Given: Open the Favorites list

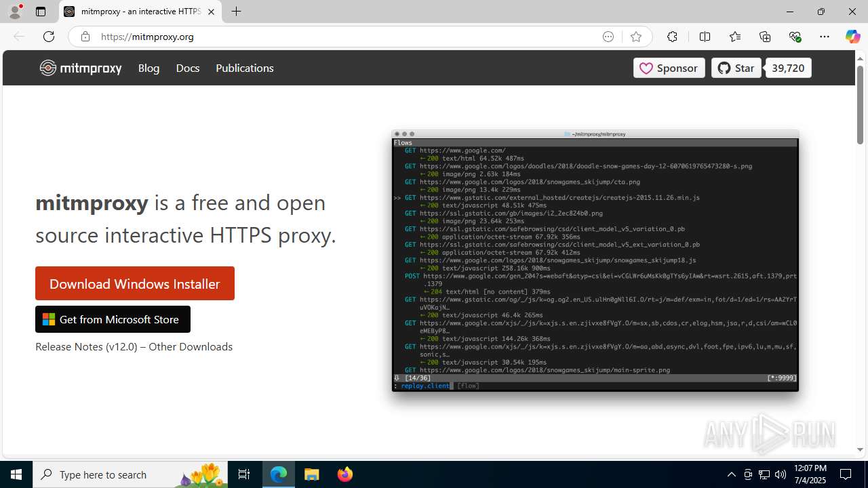Looking at the screenshot, I should point(735,37).
